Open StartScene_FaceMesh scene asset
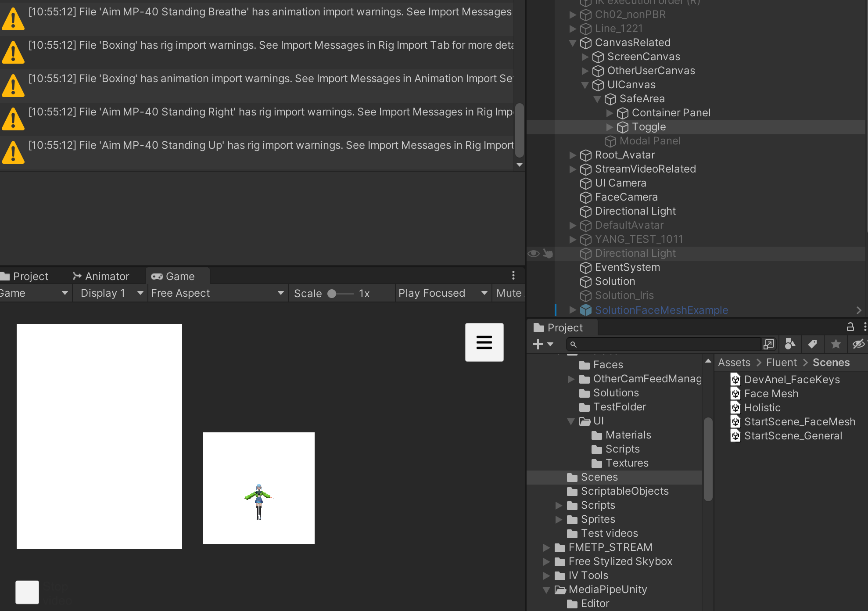 tap(799, 422)
